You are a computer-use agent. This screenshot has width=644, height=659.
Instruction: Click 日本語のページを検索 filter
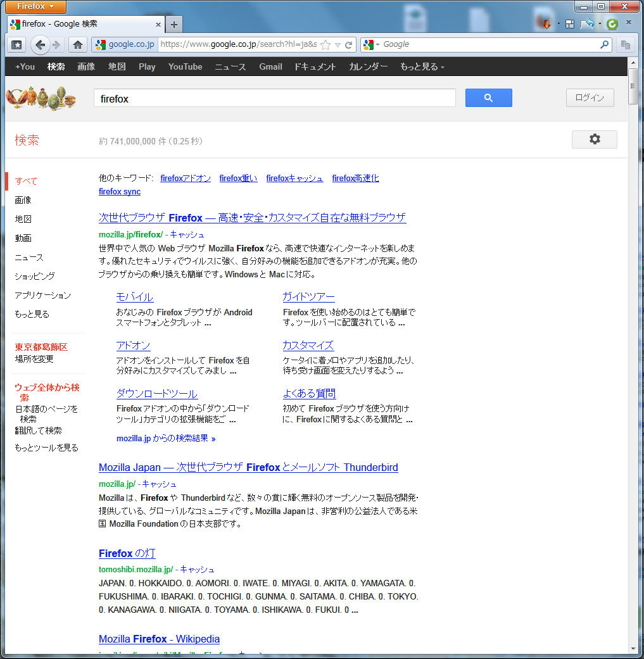point(46,414)
